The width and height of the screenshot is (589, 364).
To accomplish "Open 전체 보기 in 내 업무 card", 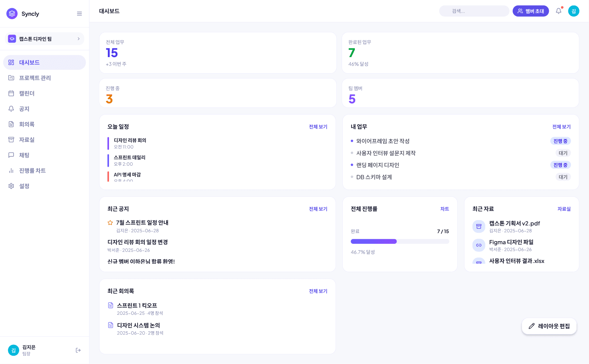I will point(561,127).
